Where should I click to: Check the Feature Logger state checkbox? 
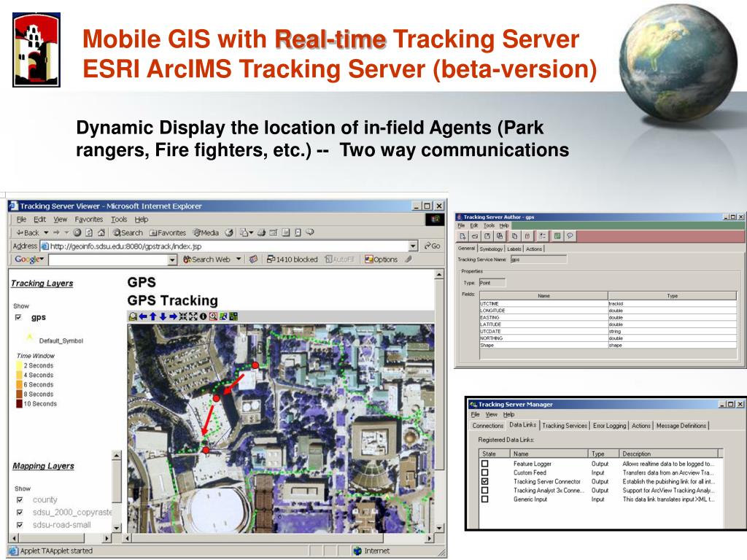point(485,464)
